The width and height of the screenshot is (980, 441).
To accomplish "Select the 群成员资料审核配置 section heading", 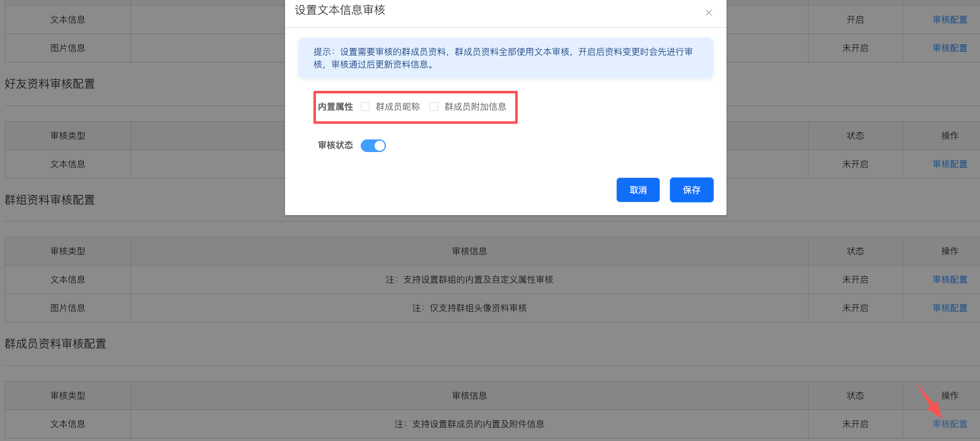I will 55,344.
